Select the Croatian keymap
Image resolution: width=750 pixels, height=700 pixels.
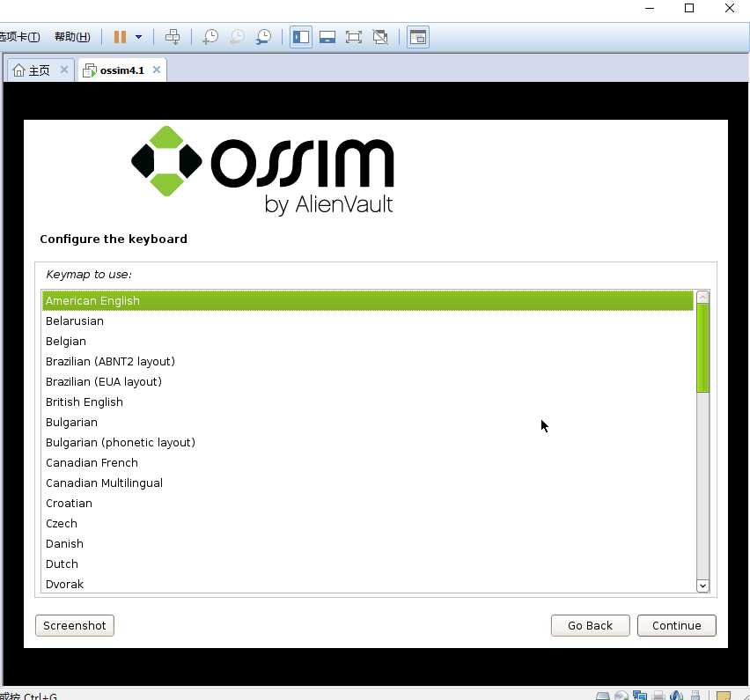[x=367, y=504]
